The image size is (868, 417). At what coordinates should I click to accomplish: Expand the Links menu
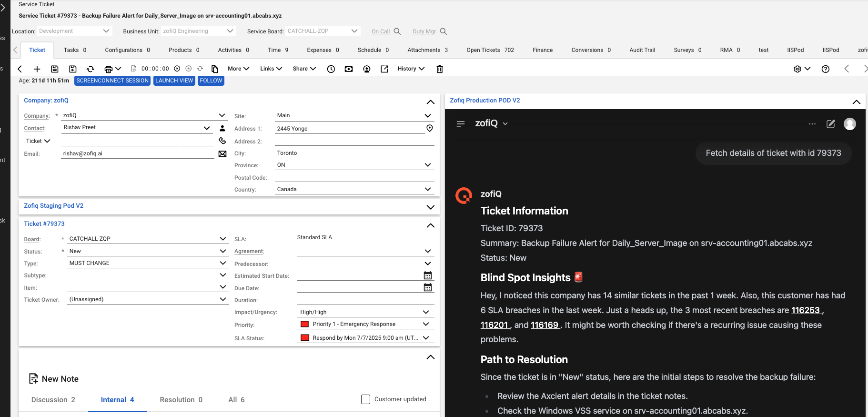(x=271, y=69)
